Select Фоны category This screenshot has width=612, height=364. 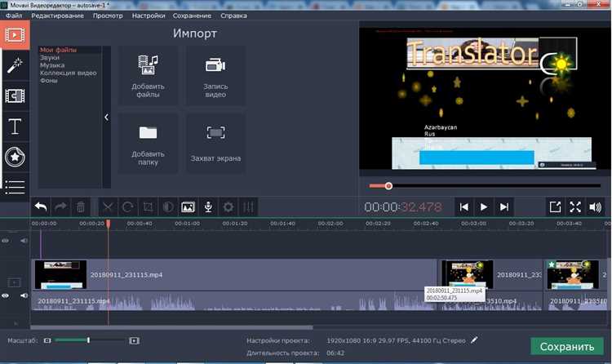point(49,81)
